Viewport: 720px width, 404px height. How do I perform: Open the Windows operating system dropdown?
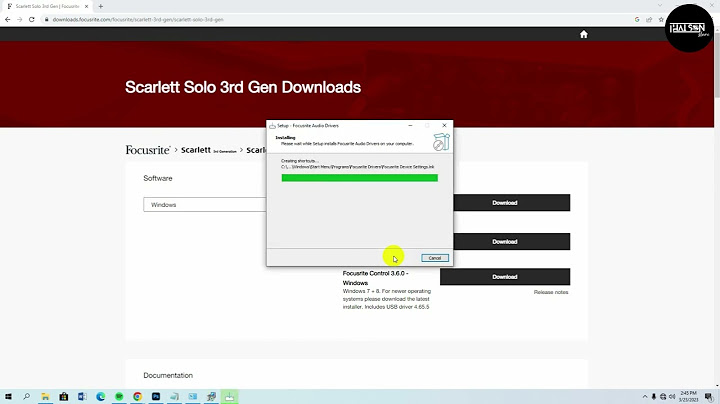205,205
